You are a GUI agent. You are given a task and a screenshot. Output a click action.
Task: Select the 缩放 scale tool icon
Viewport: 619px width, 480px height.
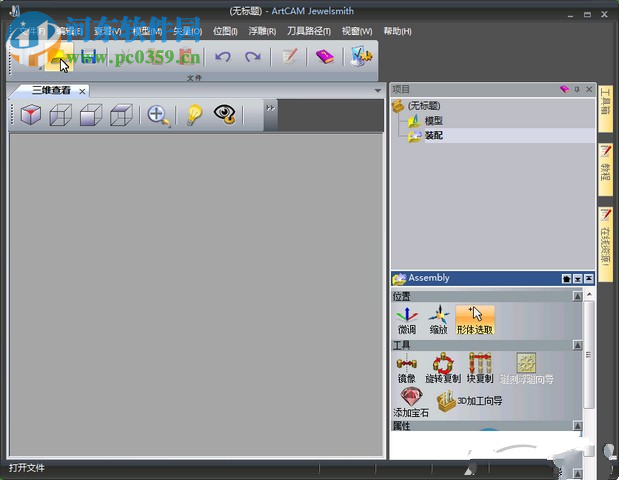point(439,321)
